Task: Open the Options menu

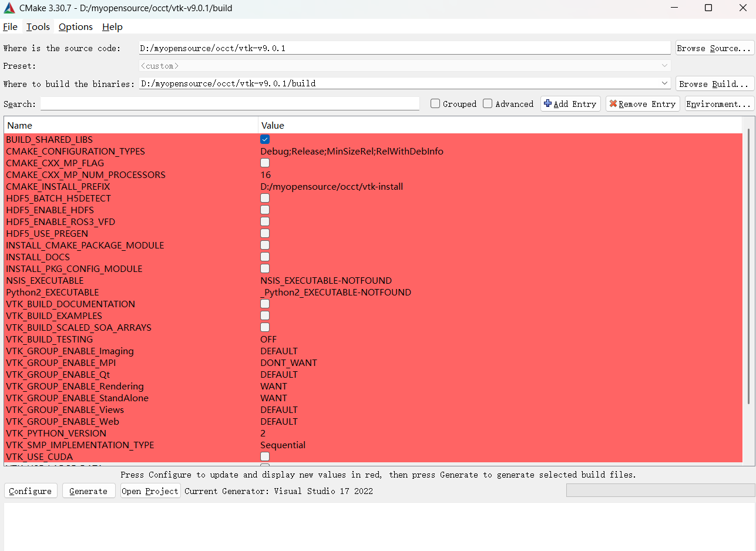Action: pos(75,26)
